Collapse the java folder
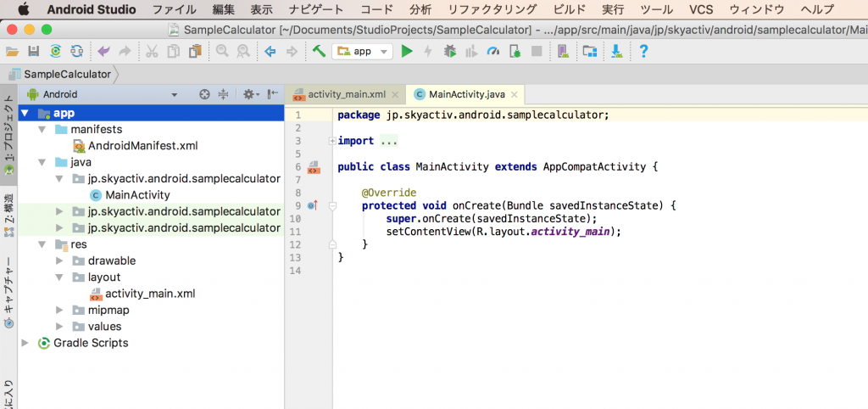The height and width of the screenshot is (409, 868). point(42,162)
